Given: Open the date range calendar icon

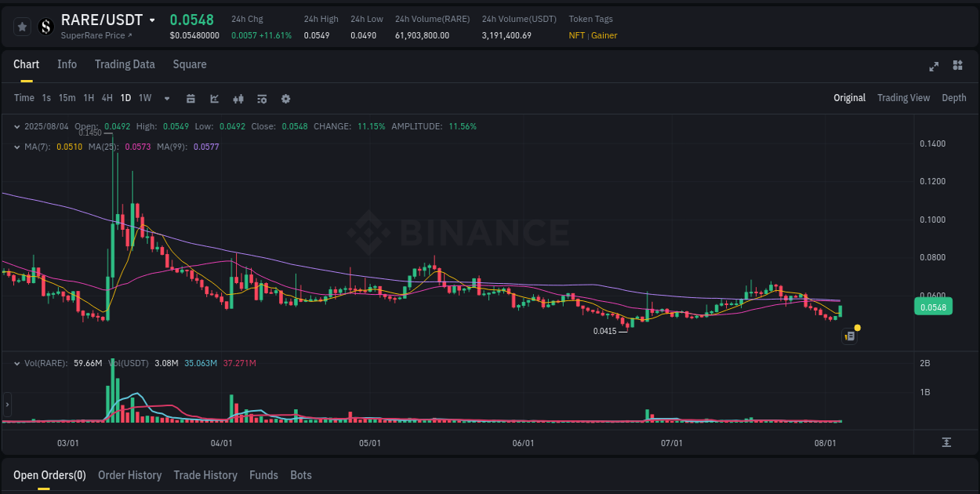Looking at the screenshot, I should pyautogui.click(x=191, y=99).
